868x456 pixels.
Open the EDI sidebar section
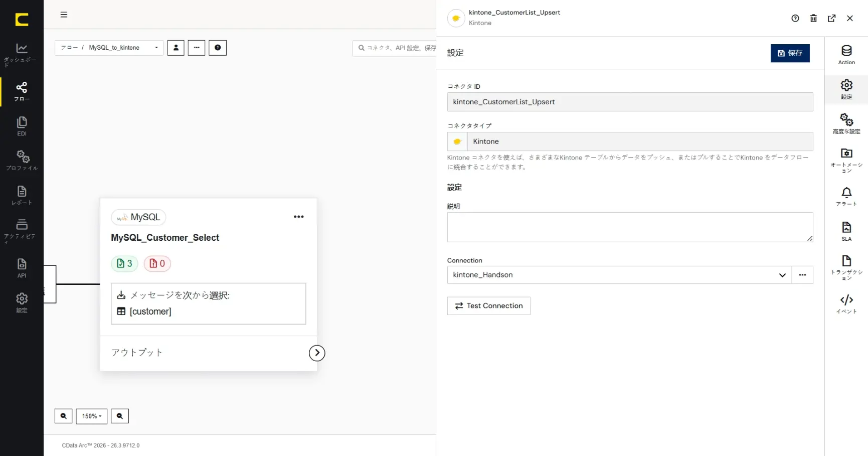pyautogui.click(x=22, y=126)
